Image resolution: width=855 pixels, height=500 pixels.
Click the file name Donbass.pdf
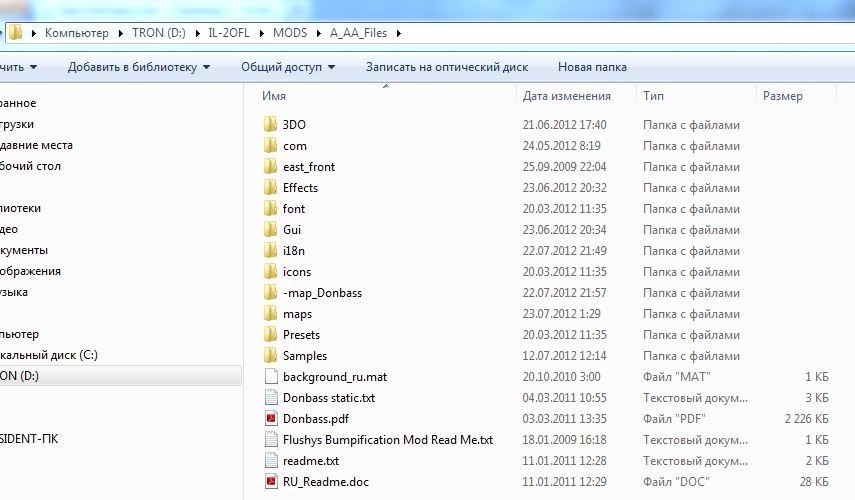pyautogui.click(x=316, y=419)
